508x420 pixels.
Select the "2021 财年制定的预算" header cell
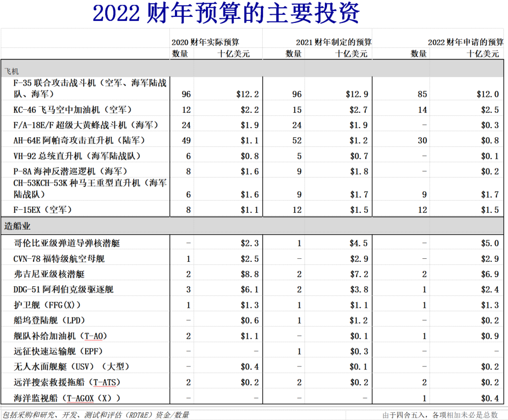pyautogui.click(x=333, y=42)
